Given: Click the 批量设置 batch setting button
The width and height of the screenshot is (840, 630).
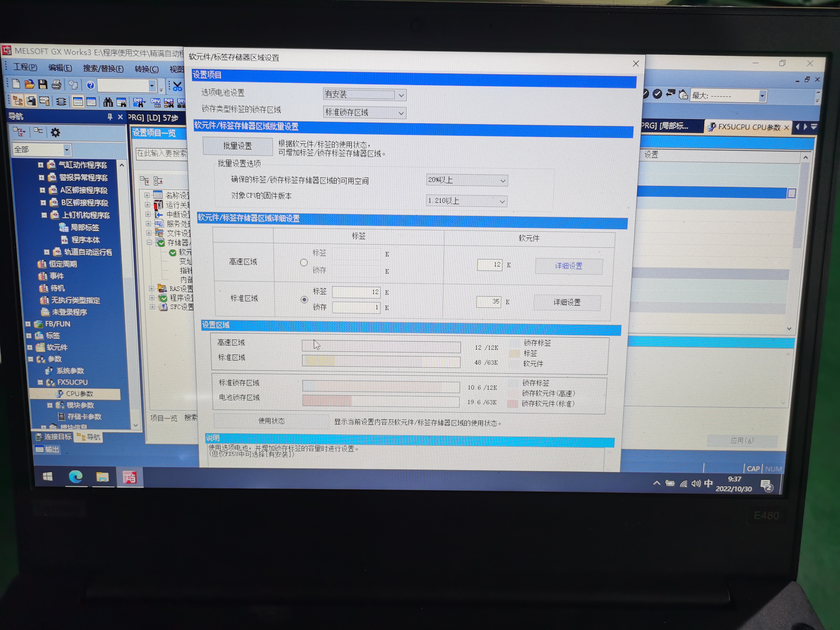Looking at the screenshot, I should tap(238, 146).
